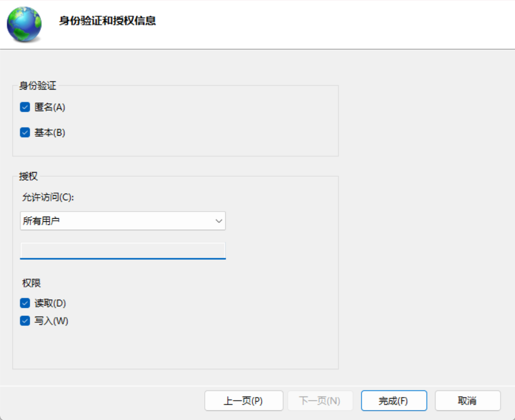Click the globe icon in the header
Viewport: 515px width, 420px height.
24,25
